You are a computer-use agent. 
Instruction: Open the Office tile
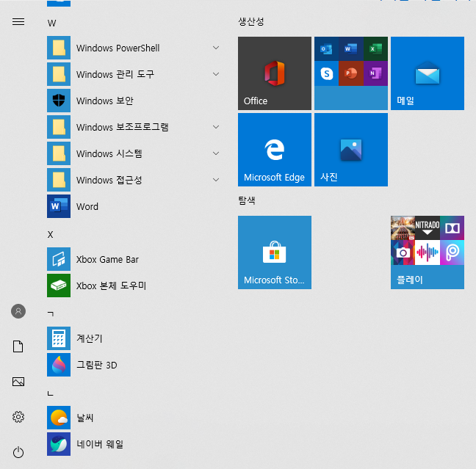(x=275, y=73)
